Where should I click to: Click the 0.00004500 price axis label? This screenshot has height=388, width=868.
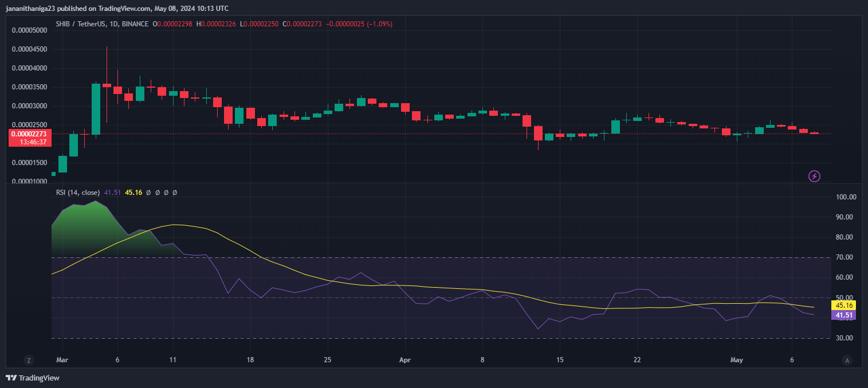(30, 49)
